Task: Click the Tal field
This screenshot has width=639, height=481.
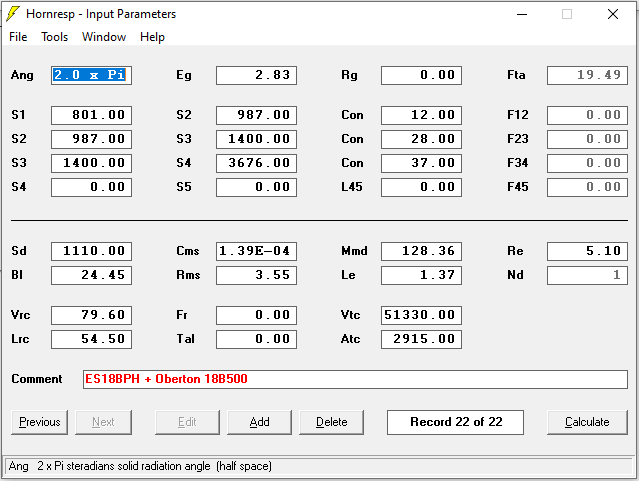Action: tap(256, 340)
